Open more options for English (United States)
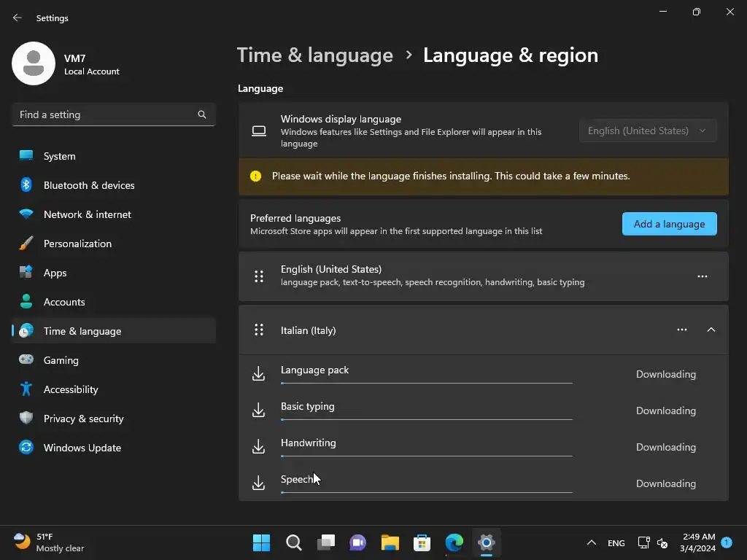 (703, 276)
